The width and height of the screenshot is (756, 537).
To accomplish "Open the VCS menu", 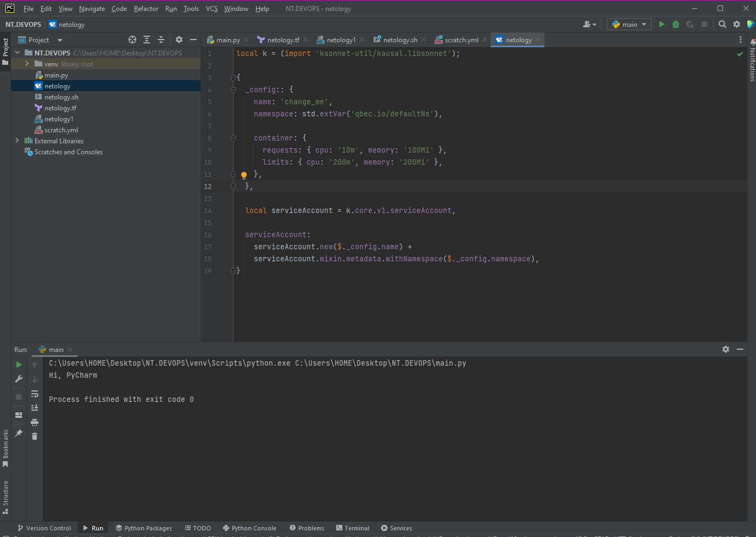I will coord(212,8).
